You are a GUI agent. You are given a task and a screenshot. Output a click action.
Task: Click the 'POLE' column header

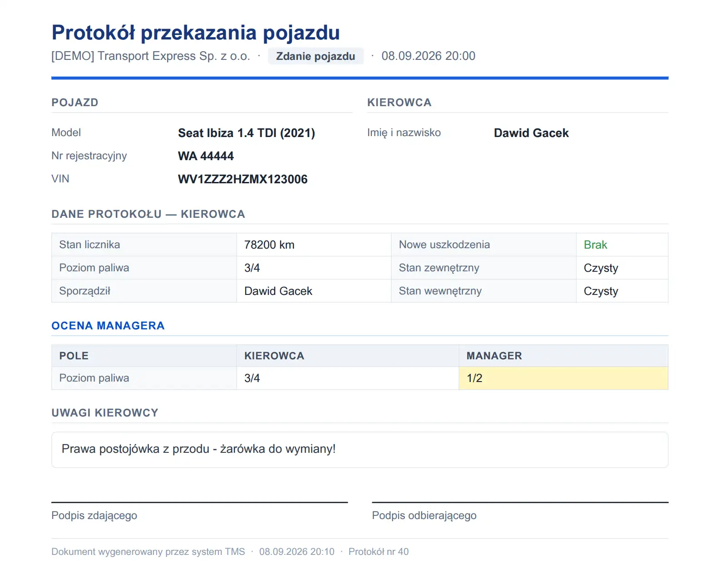point(144,356)
